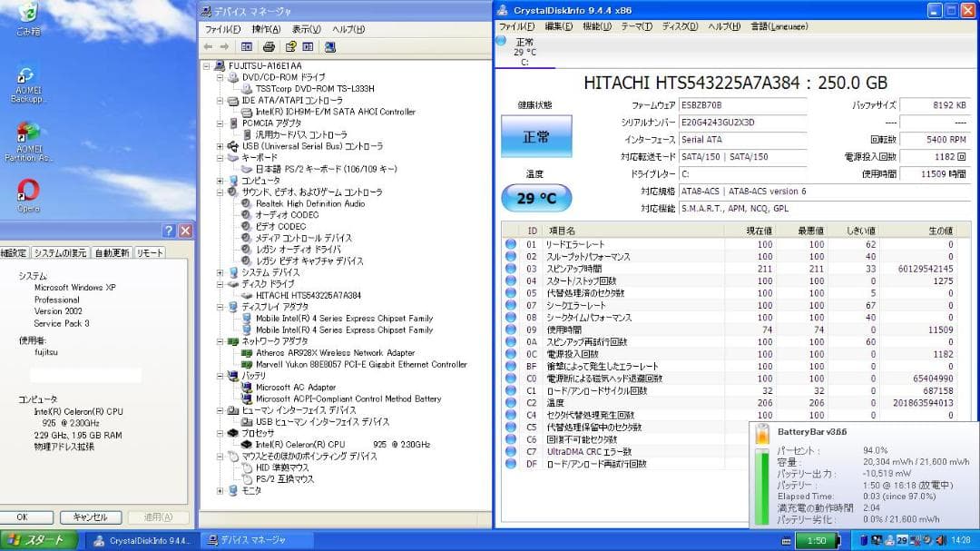Click the BatteryBar battery icon in popup
The width and height of the screenshot is (980, 551).
point(762,434)
